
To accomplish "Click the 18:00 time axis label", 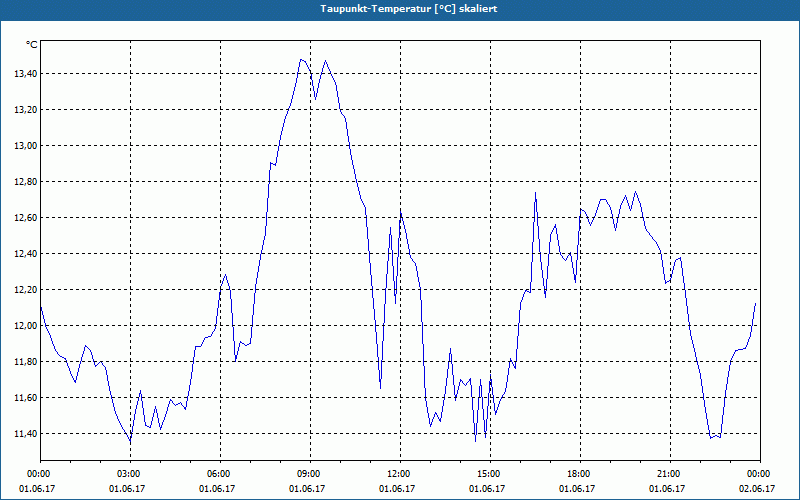I will 580,474.
